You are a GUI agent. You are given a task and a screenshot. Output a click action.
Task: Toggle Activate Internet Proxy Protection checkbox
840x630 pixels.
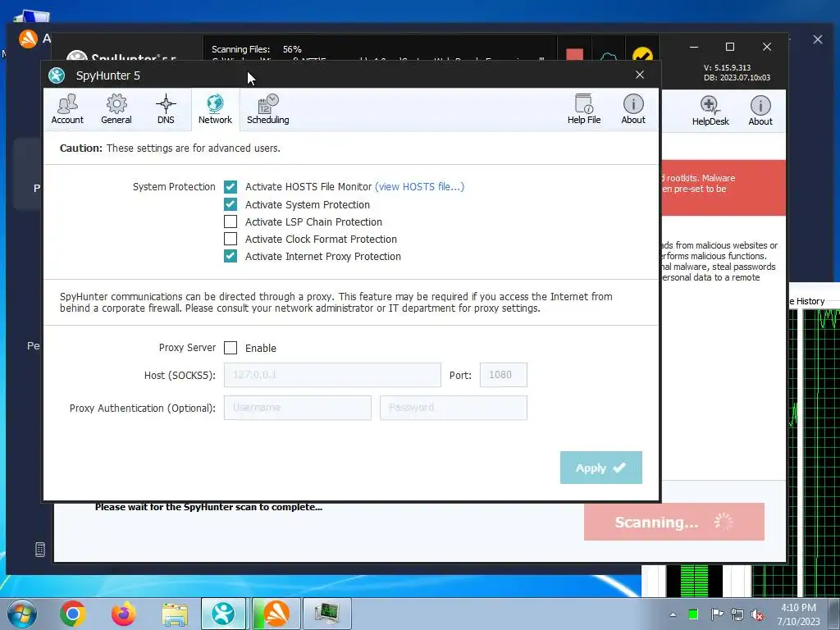point(231,256)
